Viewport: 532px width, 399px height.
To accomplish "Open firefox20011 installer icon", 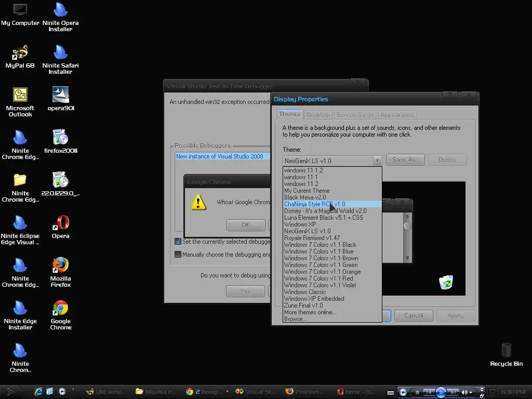I will (x=61, y=141).
